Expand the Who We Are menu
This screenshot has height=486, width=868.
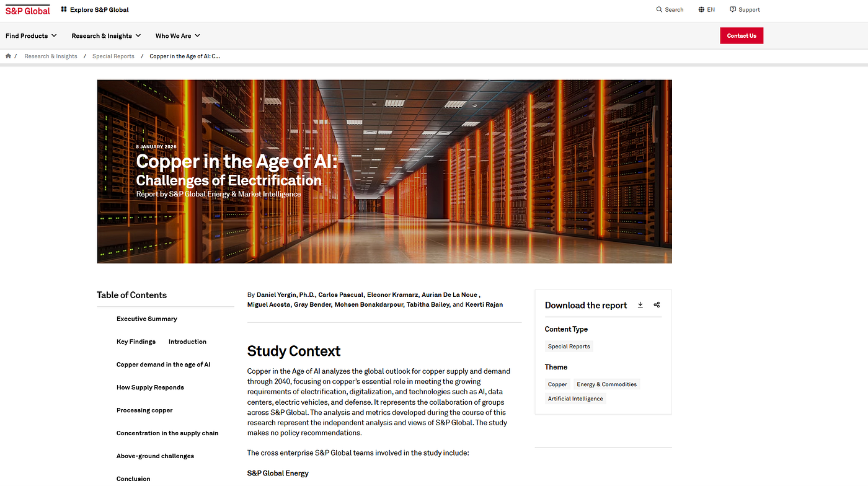coord(178,36)
